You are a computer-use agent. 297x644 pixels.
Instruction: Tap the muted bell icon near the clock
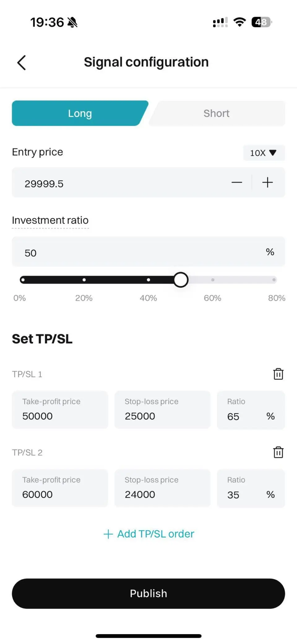(x=72, y=22)
